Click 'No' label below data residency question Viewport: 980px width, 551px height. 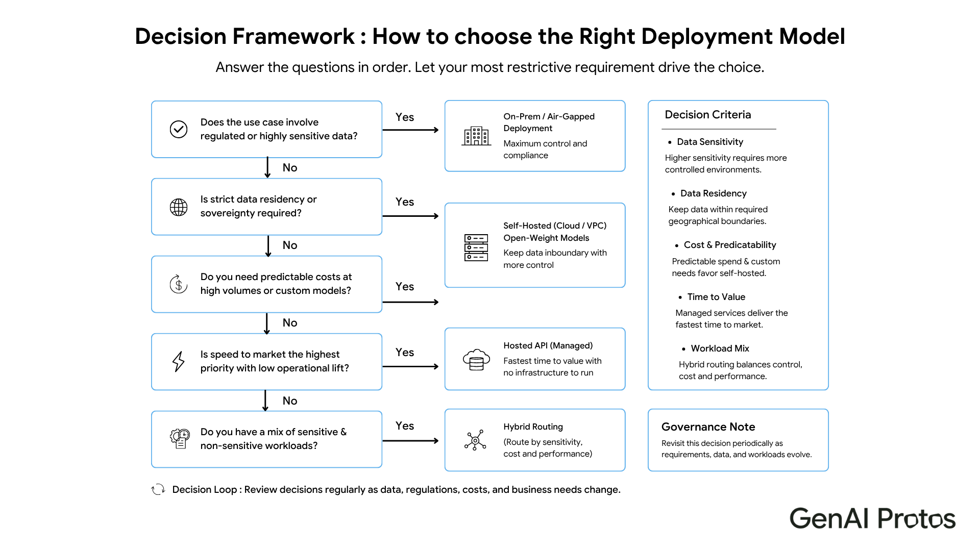coord(290,245)
